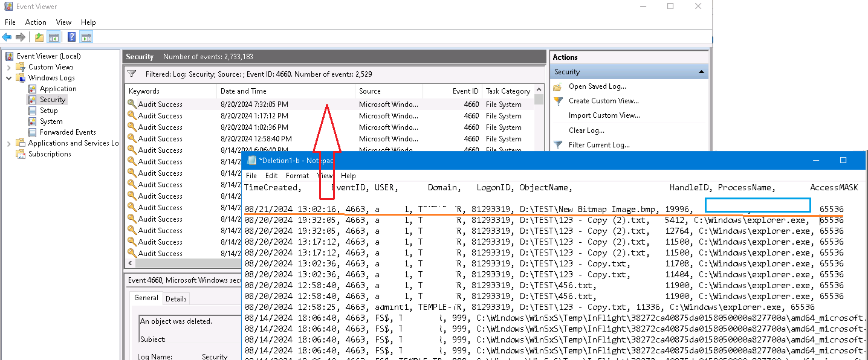Image resolution: width=868 pixels, height=360 pixels.
Task: Sort events by the Event ID header
Action: click(452, 91)
